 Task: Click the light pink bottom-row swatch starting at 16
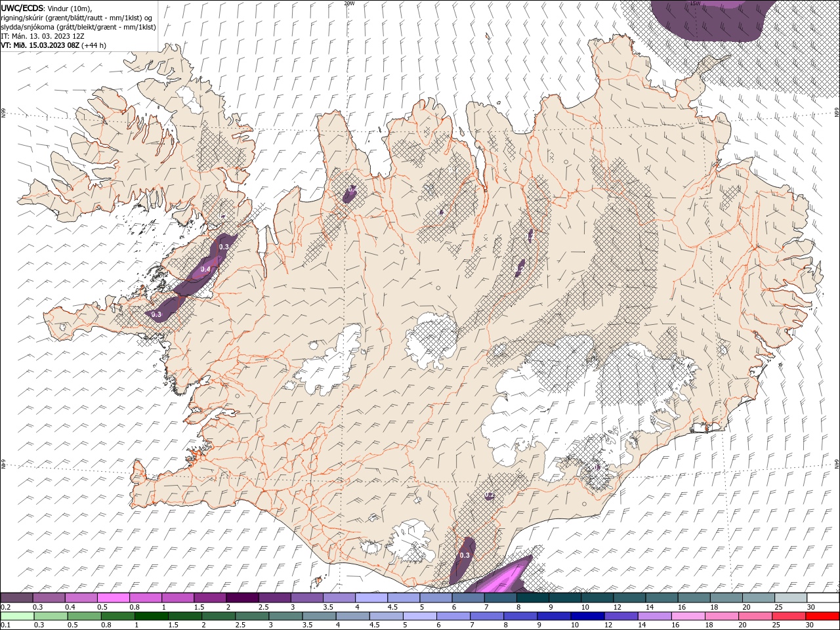(x=688, y=616)
